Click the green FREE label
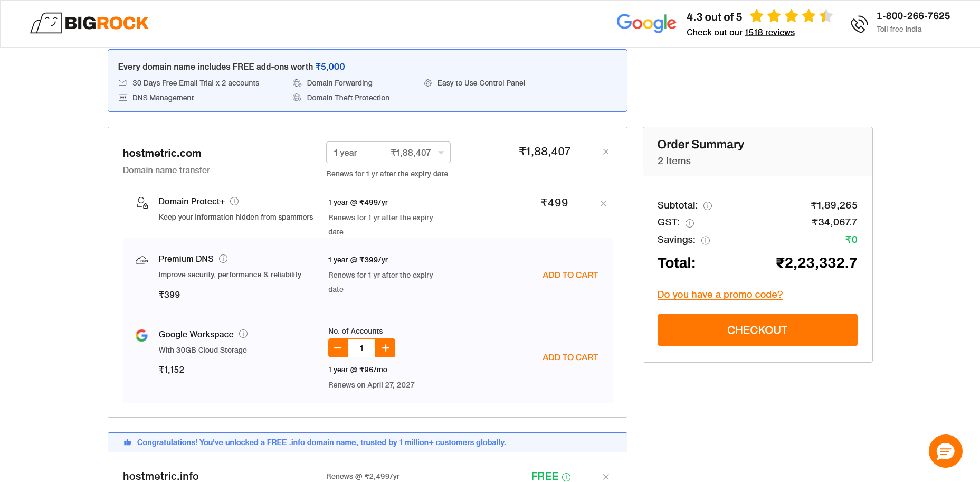Viewport: 980px width, 482px height. coord(545,476)
